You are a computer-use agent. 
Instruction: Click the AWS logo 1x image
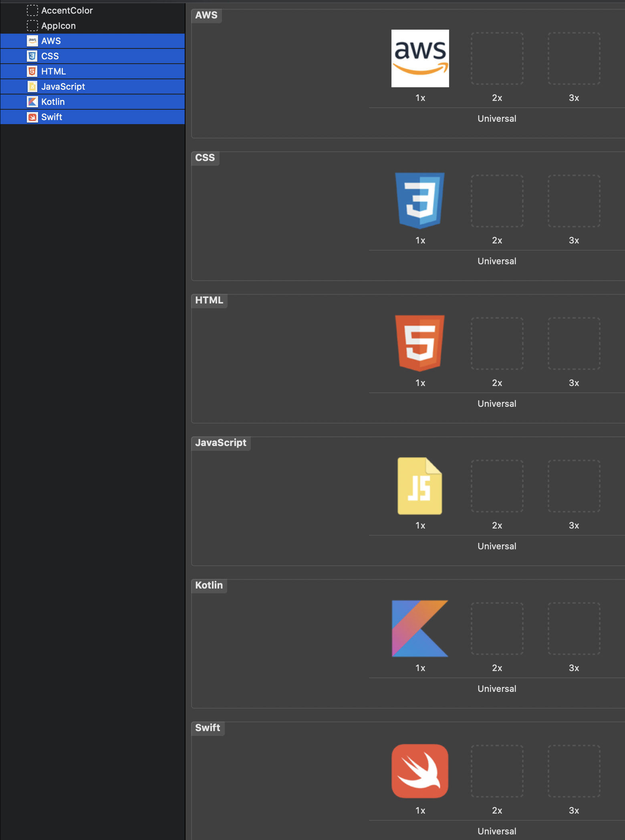420,58
